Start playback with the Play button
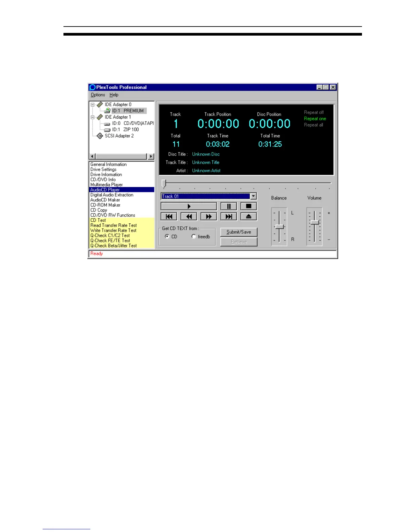Image resolution: width=411 pixels, height=532 pixels. pos(189,206)
